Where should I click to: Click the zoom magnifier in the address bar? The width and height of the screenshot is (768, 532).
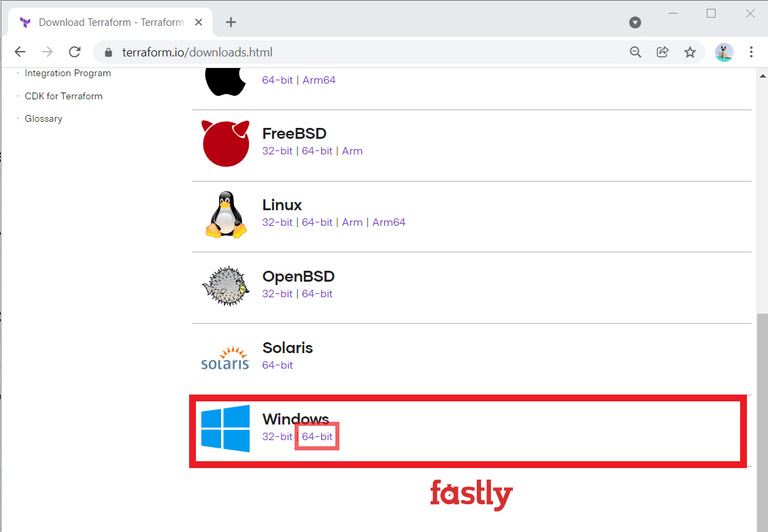[635, 51]
